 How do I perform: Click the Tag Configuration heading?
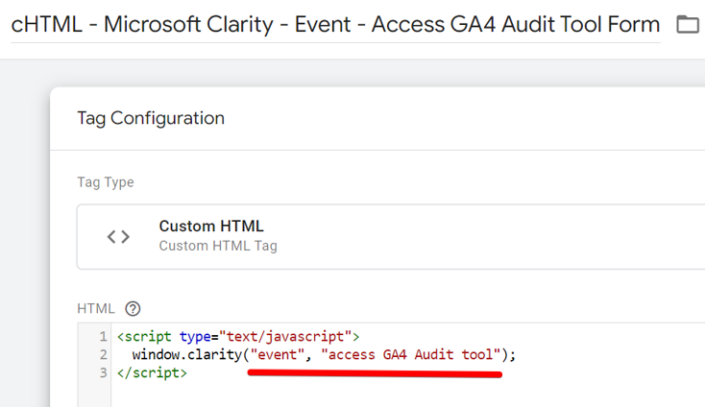151,118
